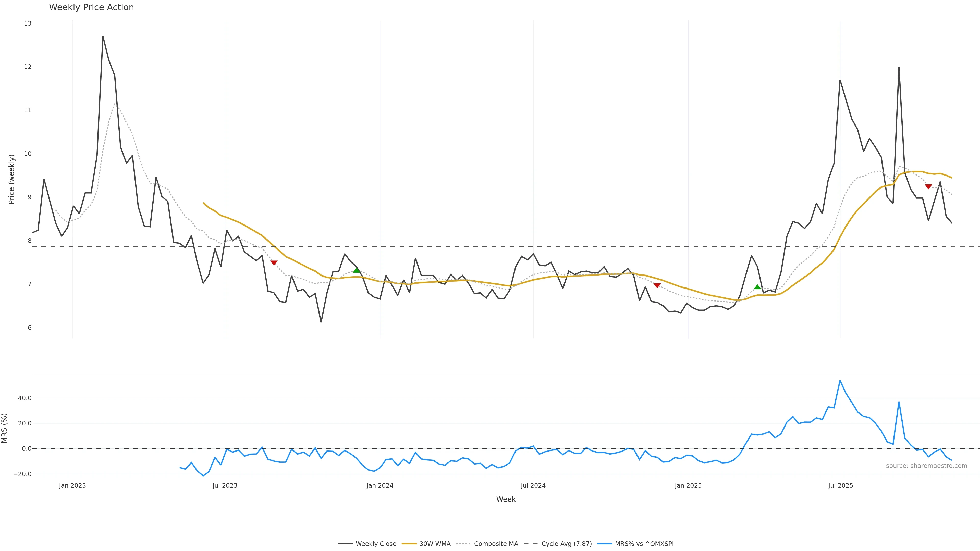This screenshot has height=551, width=980.
Task: Click the Price (weekly) y-axis title
Action: (x=11, y=179)
